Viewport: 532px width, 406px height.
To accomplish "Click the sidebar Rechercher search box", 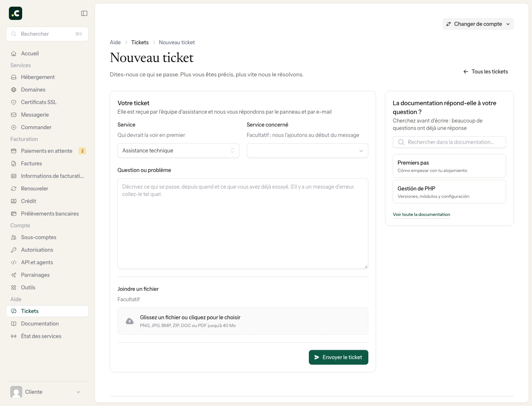I will point(47,34).
